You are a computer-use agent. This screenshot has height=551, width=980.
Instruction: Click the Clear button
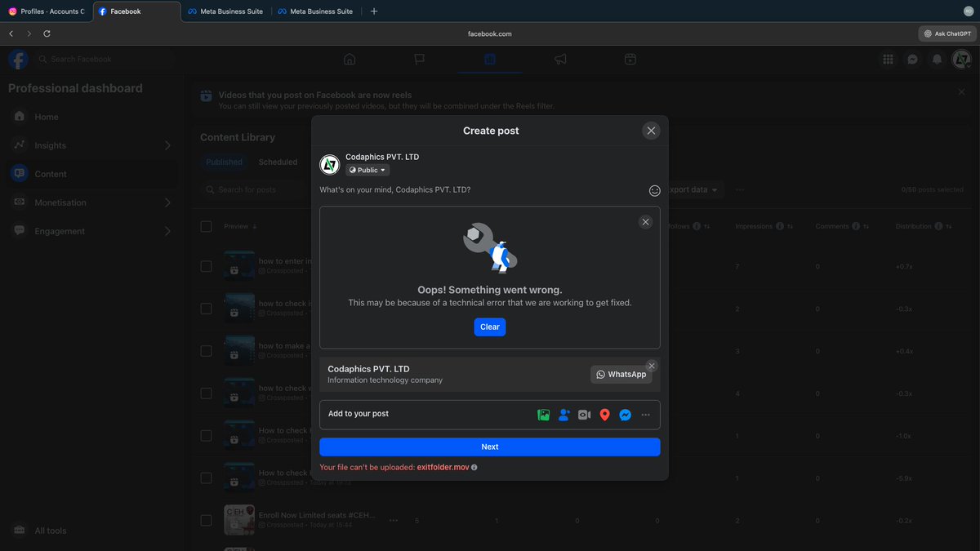490,327
